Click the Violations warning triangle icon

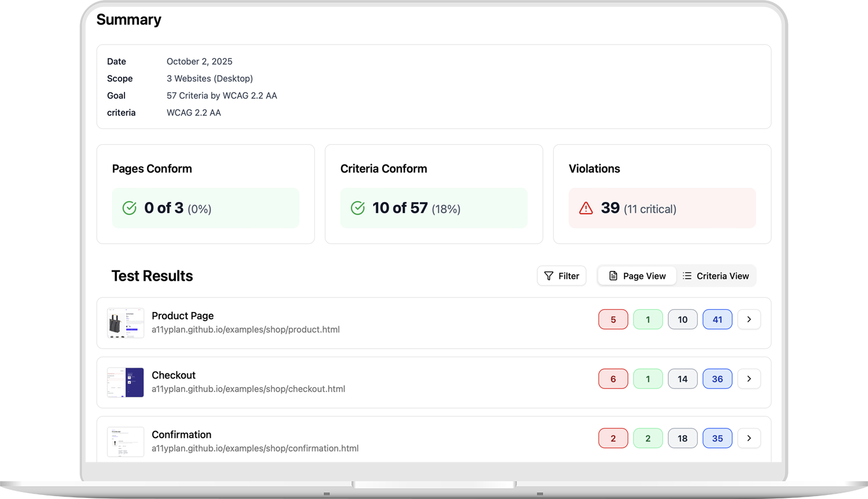[586, 208]
